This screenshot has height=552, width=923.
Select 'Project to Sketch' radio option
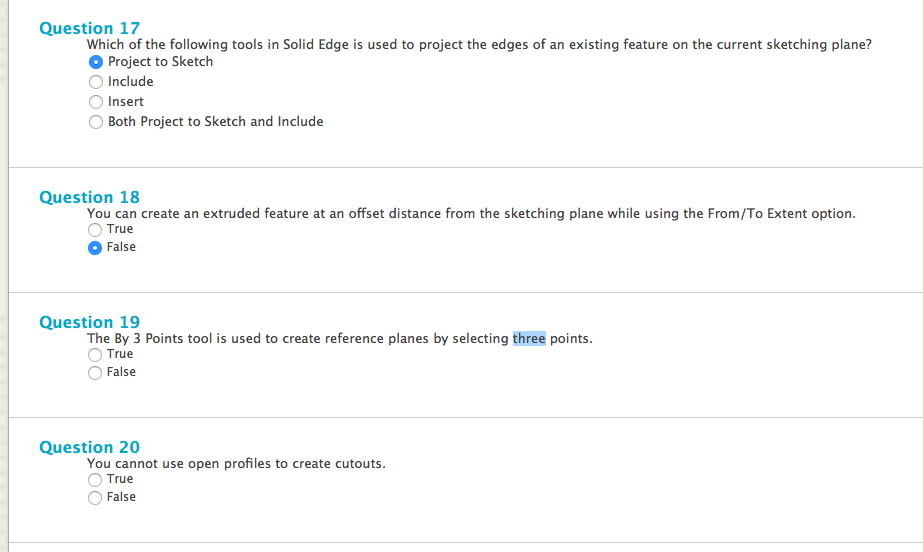point(96,62)
